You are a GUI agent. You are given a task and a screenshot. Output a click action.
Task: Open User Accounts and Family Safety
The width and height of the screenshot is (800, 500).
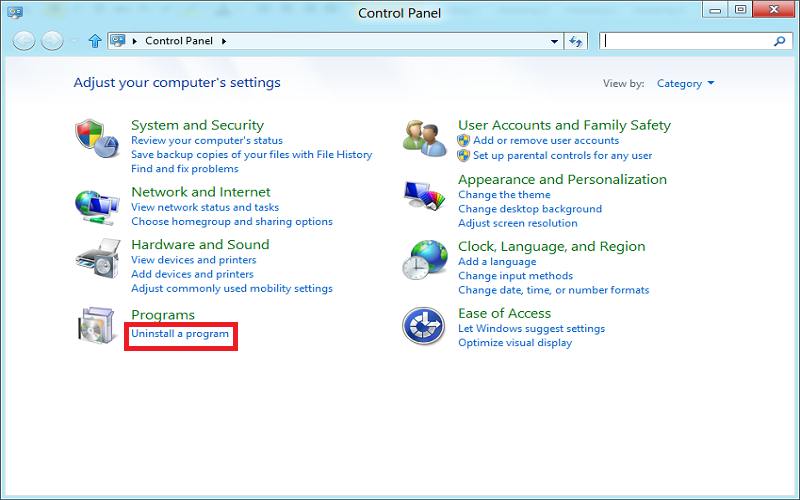[564, 125]
